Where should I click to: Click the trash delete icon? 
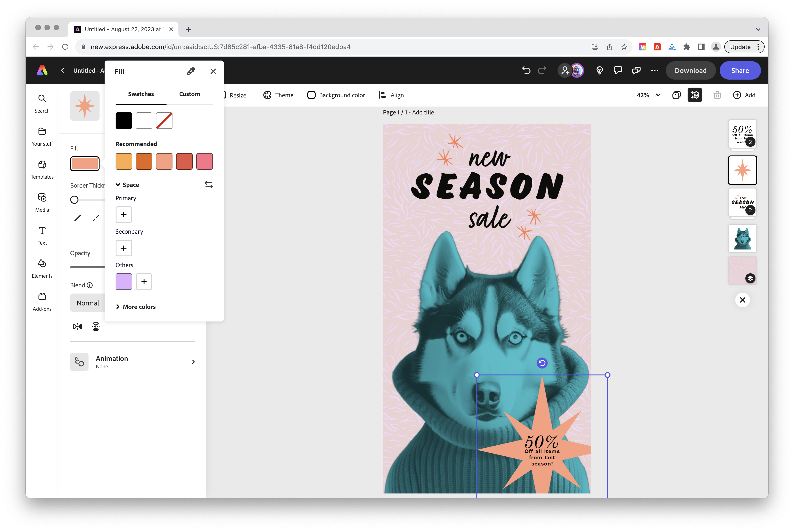(x=717, y=95)
